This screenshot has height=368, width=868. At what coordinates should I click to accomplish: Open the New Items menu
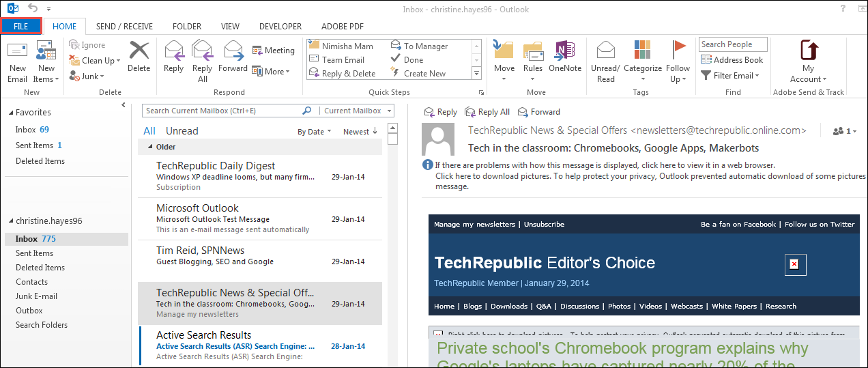point(46,61)
